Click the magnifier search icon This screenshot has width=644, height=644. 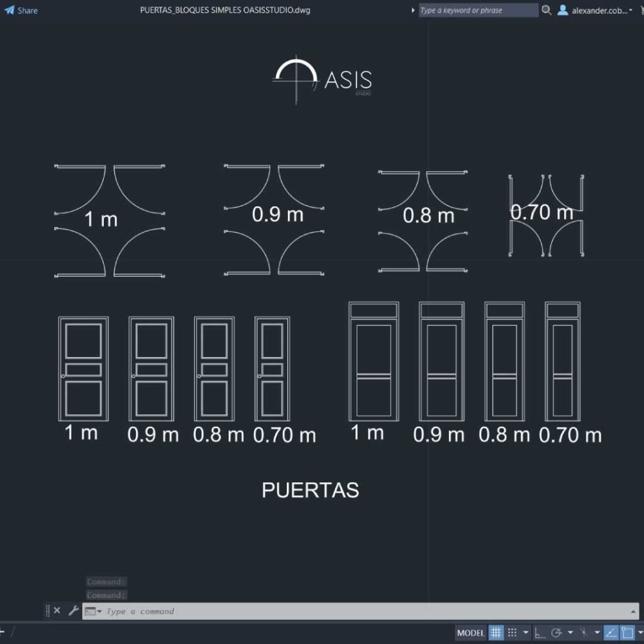pyautogui.click(x=547, y=10)
